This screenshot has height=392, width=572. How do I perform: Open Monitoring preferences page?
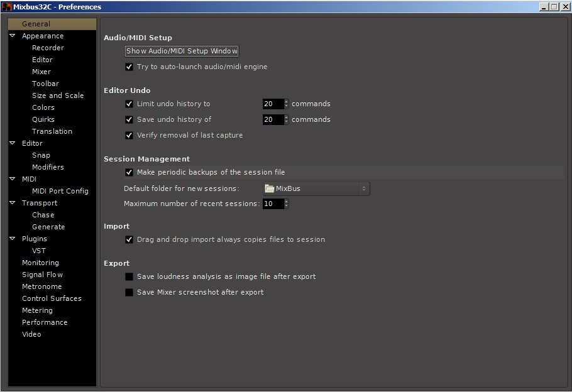point(40,263)
